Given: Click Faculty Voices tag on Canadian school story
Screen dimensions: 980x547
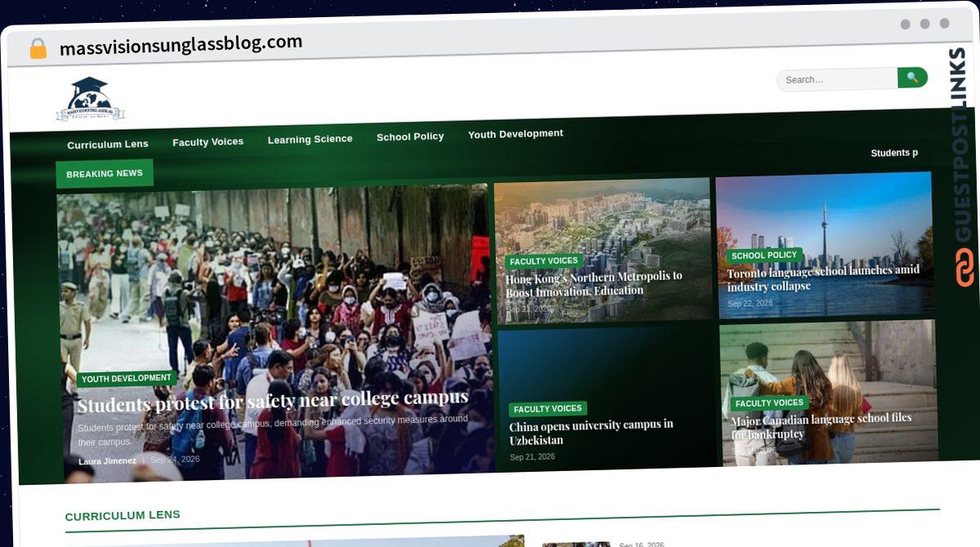Looking at the screenshot, I should [769, 403].
